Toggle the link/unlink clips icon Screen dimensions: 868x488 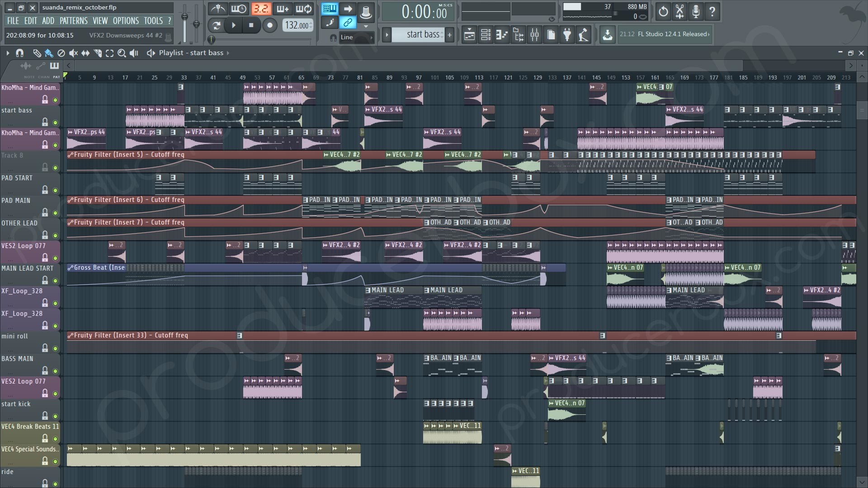click(x=348, y=23)
